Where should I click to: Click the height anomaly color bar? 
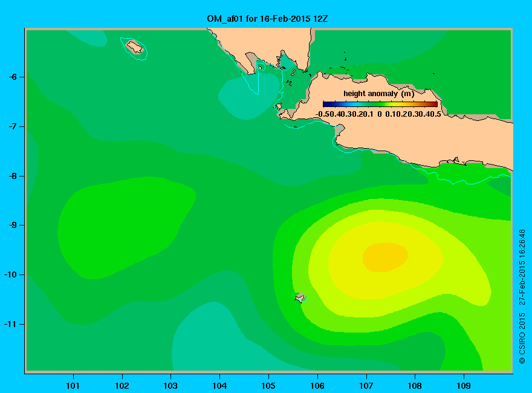(380, 104)
